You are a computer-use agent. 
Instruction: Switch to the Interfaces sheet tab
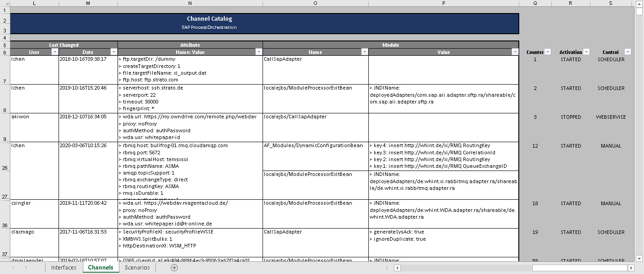64,268
